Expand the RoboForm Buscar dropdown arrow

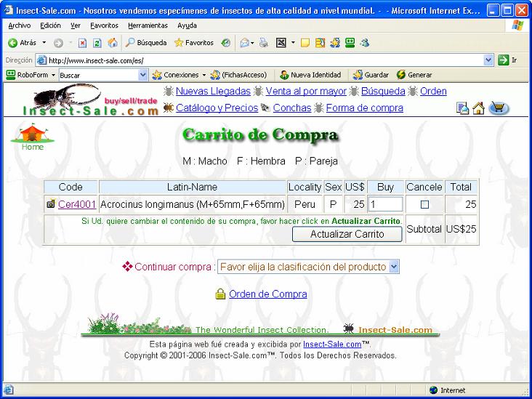click(143, 75)
